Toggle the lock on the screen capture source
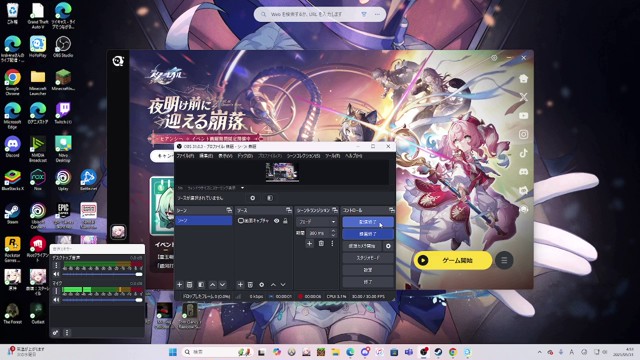 [x=285, y=221]
